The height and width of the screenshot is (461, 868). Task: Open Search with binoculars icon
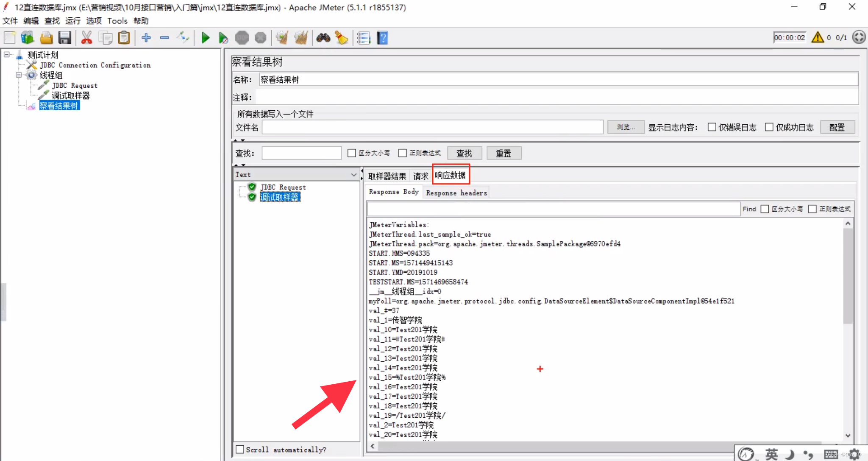(323, 38)
